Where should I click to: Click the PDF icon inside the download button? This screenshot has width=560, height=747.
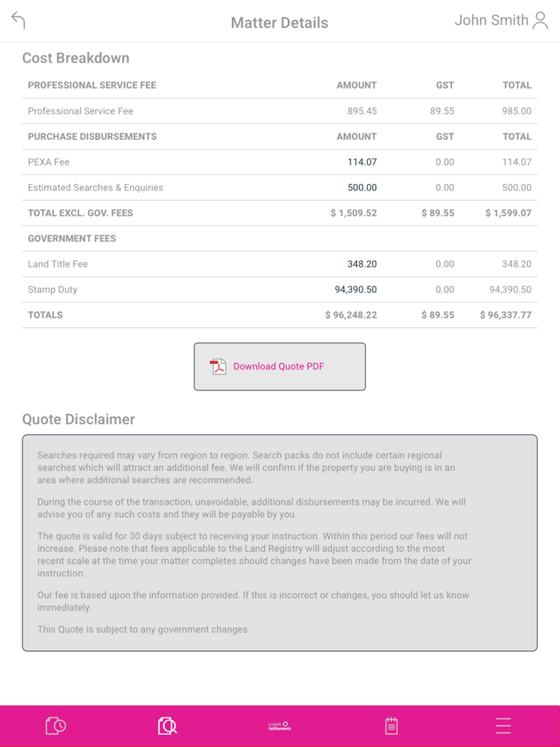tap(217, 366)
